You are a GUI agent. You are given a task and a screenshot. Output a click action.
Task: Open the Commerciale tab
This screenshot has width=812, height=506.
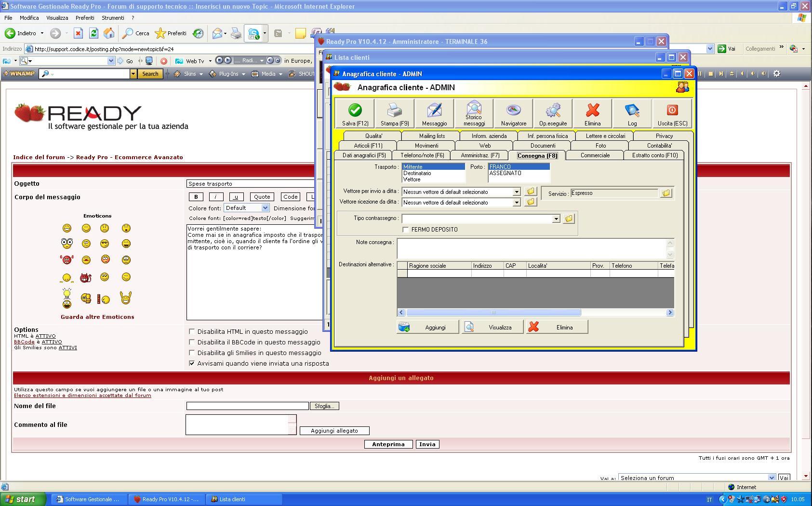coord(595,155)
